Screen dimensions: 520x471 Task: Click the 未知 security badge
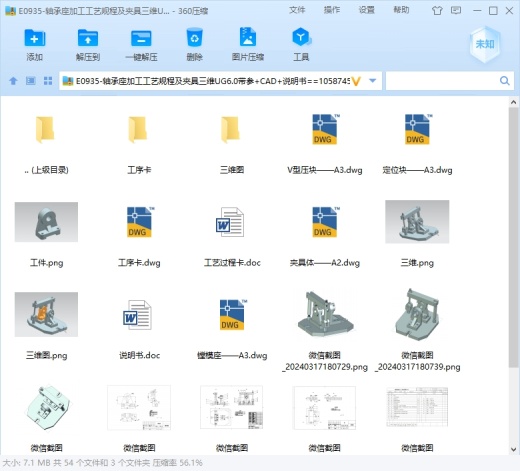(x=485, y=44)
